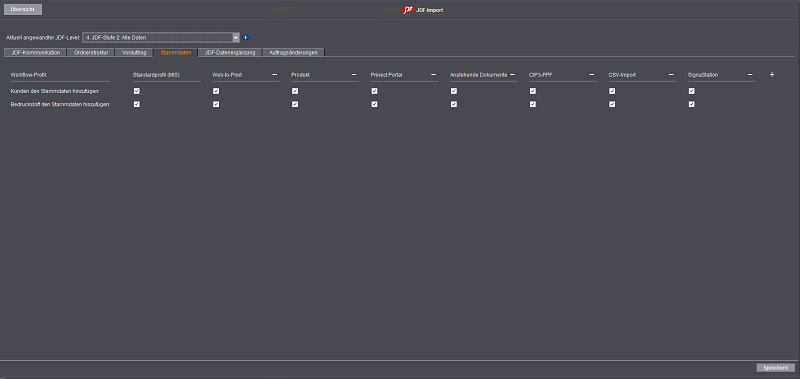This screenshot has height=379, width=800.
Task: Remove the Produkt profile via minus icon
Action: (x=354, y=74)
